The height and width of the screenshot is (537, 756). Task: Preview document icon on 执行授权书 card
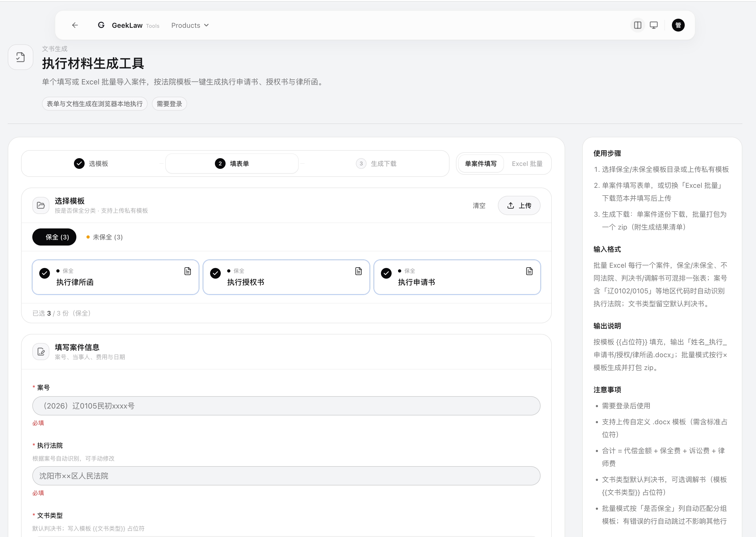click(x=359, y=271)
